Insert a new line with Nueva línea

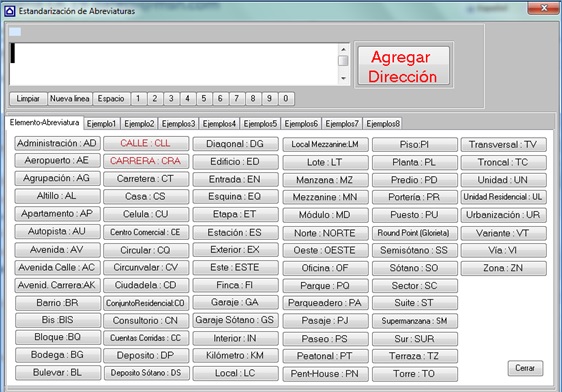coord(70,99)
